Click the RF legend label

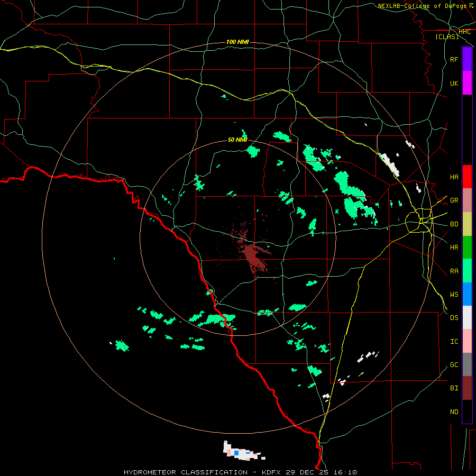click(x=454, y=59)
